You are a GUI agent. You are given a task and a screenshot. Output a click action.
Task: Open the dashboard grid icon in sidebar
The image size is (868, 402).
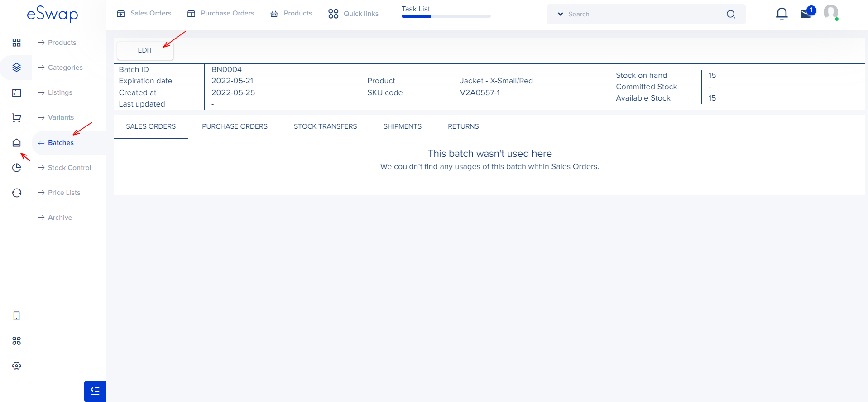tap(17, 43)
